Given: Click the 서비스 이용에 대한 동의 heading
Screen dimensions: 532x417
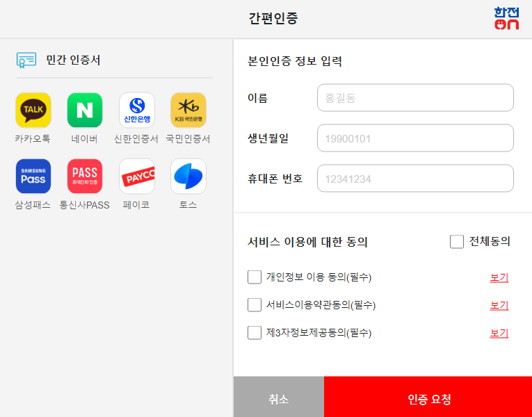Looking at the screenshot, I should (307, 242).
